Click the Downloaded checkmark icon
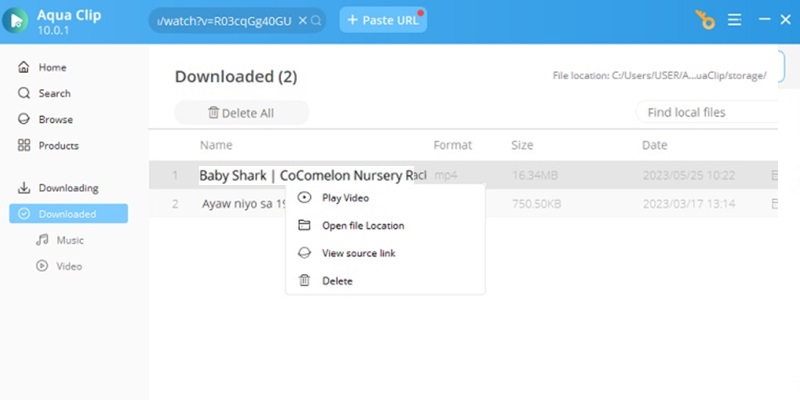 pyautogui.click(x=23, y=214)
